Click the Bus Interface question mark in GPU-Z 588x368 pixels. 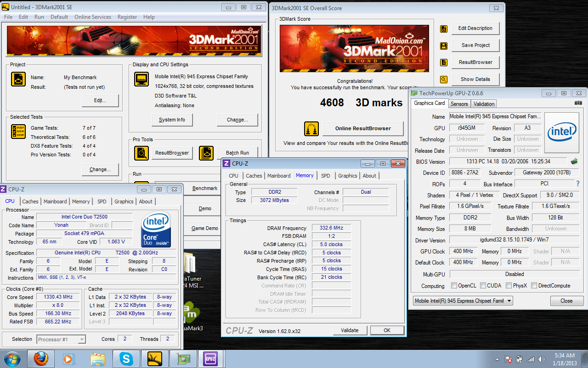click(x=578, y=184)
